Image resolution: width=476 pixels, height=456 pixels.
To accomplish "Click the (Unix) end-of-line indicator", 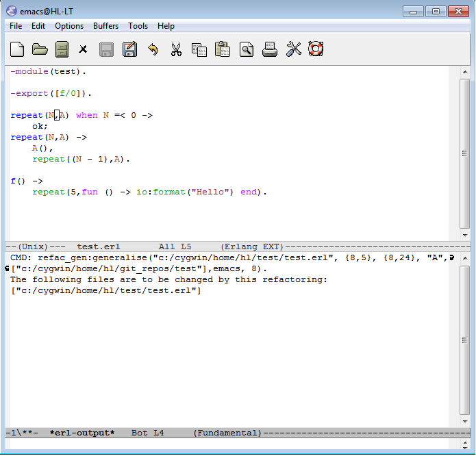I will [33, 246].
